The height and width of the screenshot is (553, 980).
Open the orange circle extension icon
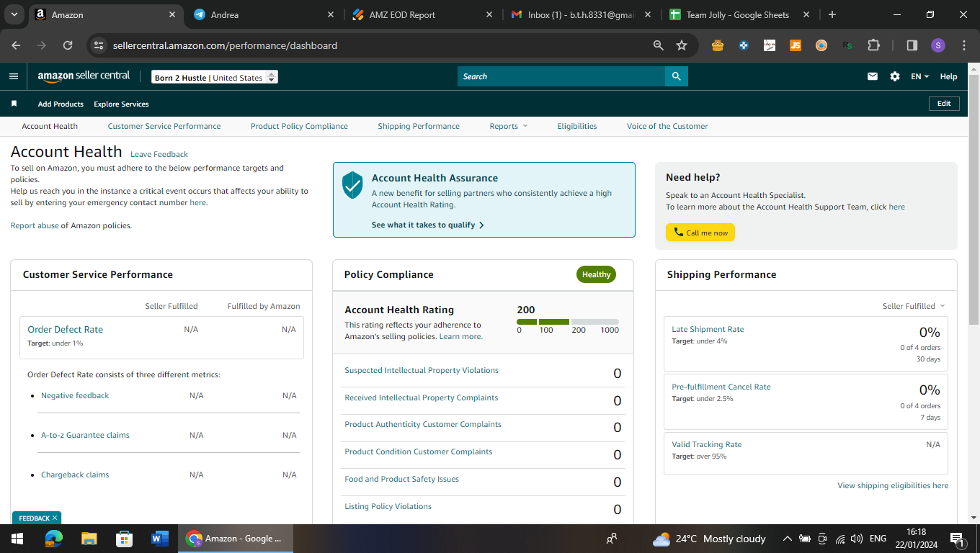[821, 45]
